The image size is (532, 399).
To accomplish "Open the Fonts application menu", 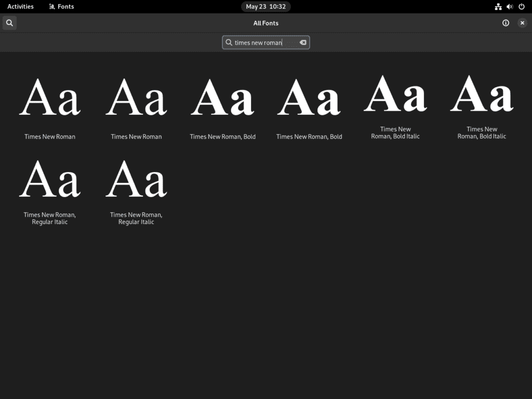I will (61, 6).
